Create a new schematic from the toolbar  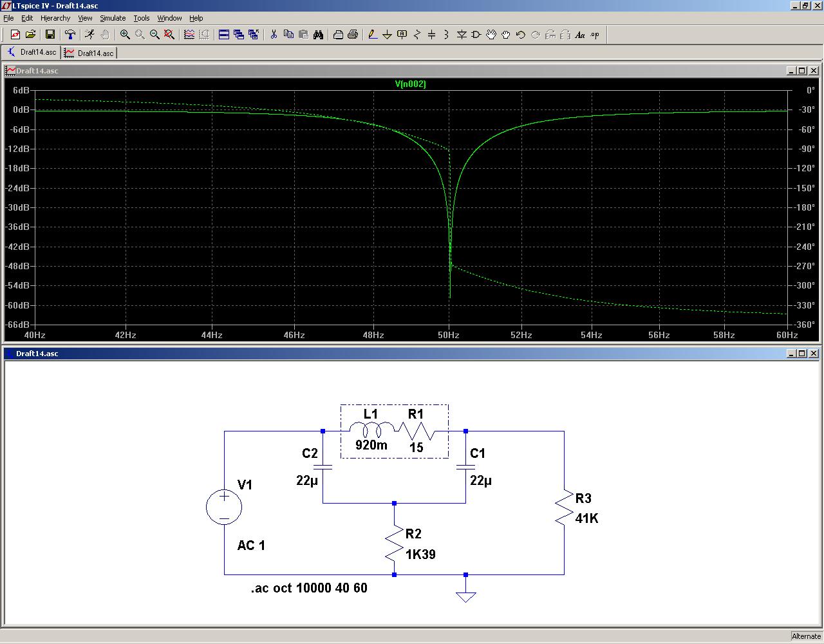pos(15,35)
